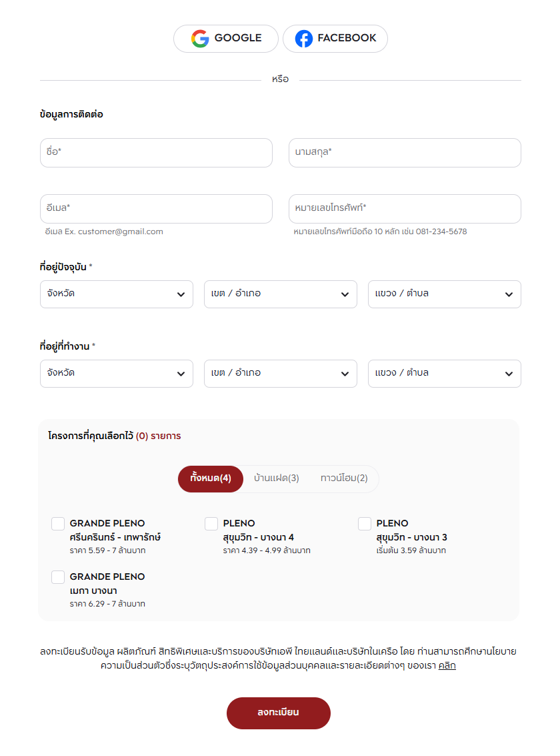The width and height of the screenshot is (560, 756).
Task: Expand current address เขต / อำเภอ dropdown
Action: pos(281,294)
